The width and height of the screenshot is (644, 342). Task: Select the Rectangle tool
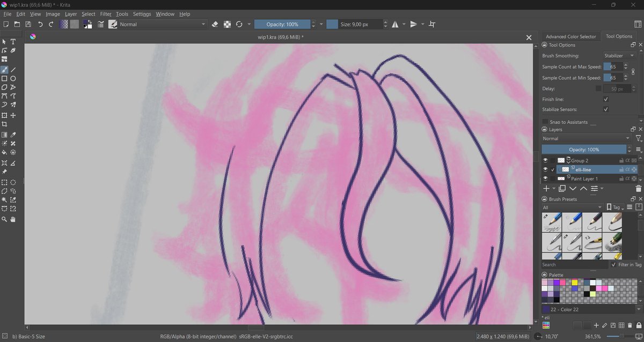tap(4, 79)
